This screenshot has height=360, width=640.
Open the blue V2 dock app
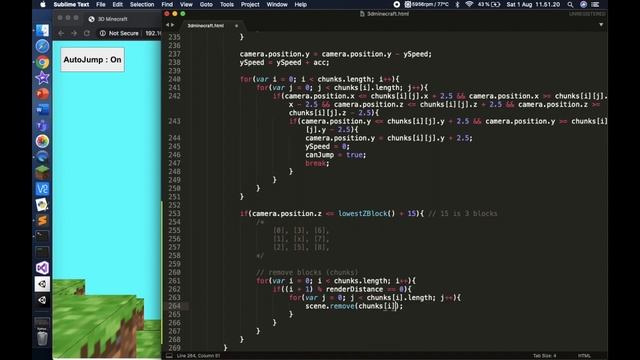click(x=42, y=189)
